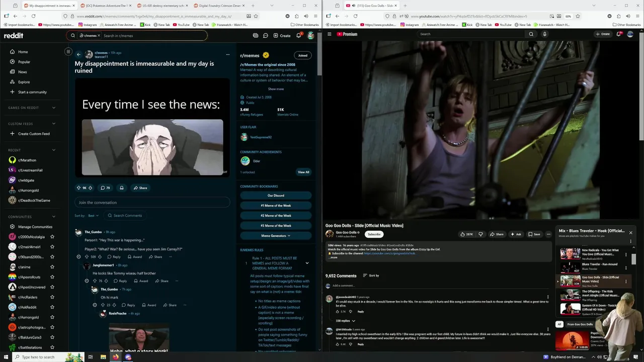Go back using Reddit post back arrow
Screen dimensions: 644x362
[x=78, y=54]
